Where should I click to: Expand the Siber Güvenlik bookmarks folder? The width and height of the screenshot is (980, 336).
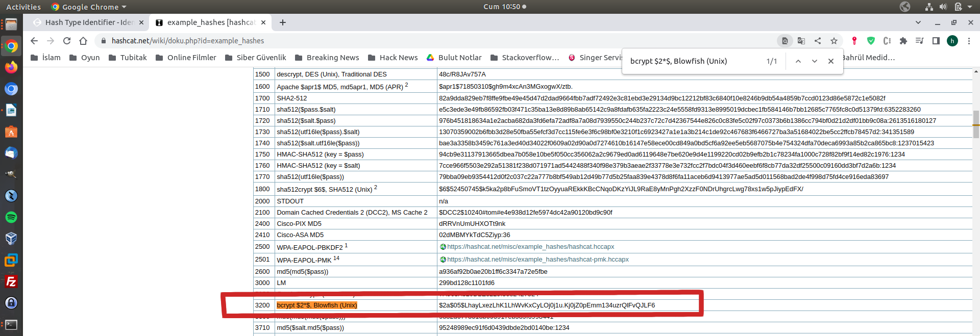256,58
